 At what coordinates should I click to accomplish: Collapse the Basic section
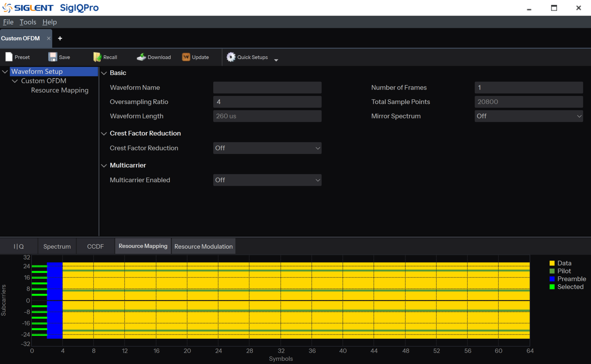pyautogui.click(x=104, y=73)
